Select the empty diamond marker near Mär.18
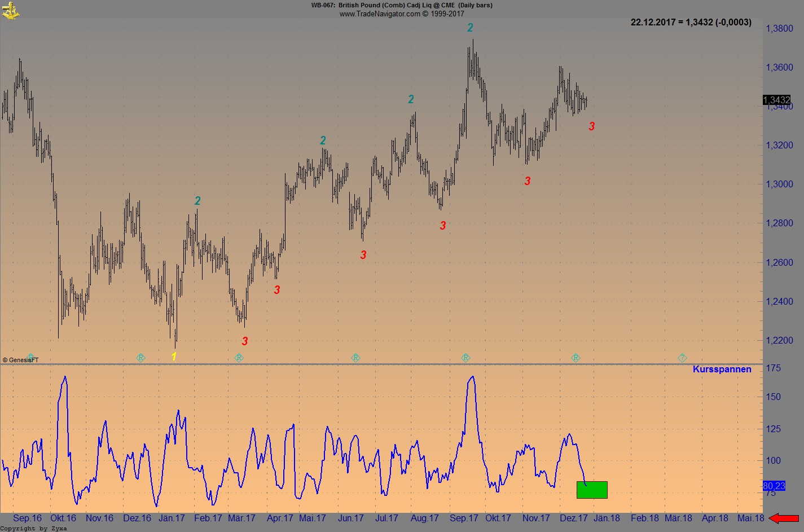Image resolution: width=804 pixels, height=532 pixels. pyautogui.click(x=682, y=357)
